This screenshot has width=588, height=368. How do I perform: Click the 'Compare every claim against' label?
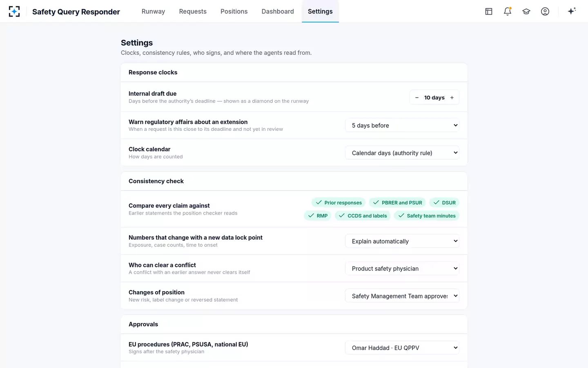[x=169, y=206]
